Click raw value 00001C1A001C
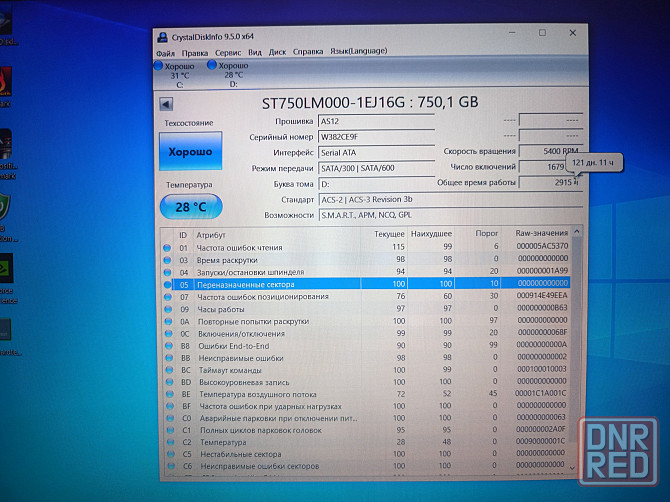670x502 pixels. click(541, 393)
